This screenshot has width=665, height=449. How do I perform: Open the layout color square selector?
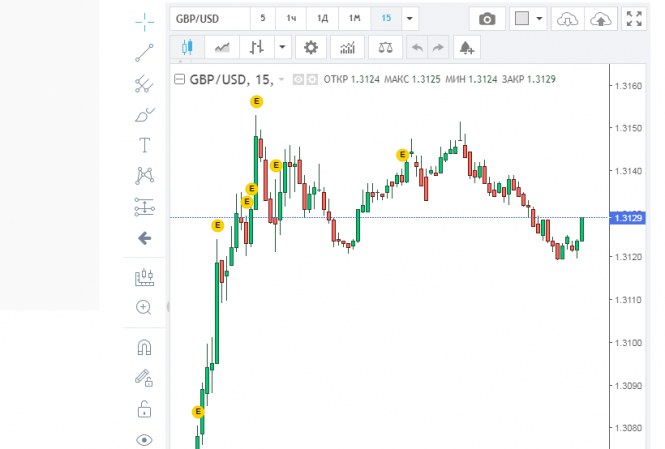point(522,19)
